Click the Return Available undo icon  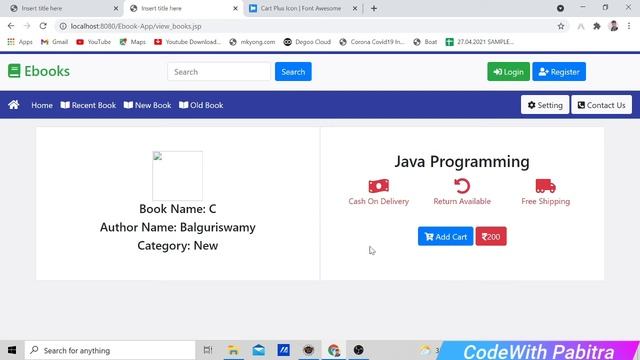click(462, 186)
